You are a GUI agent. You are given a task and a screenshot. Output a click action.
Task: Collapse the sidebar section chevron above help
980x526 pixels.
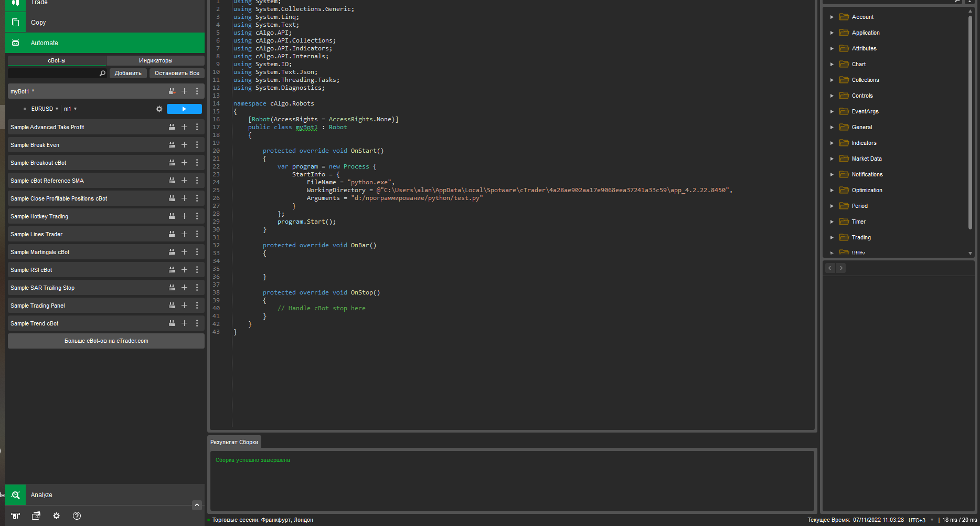click(197, 505)
